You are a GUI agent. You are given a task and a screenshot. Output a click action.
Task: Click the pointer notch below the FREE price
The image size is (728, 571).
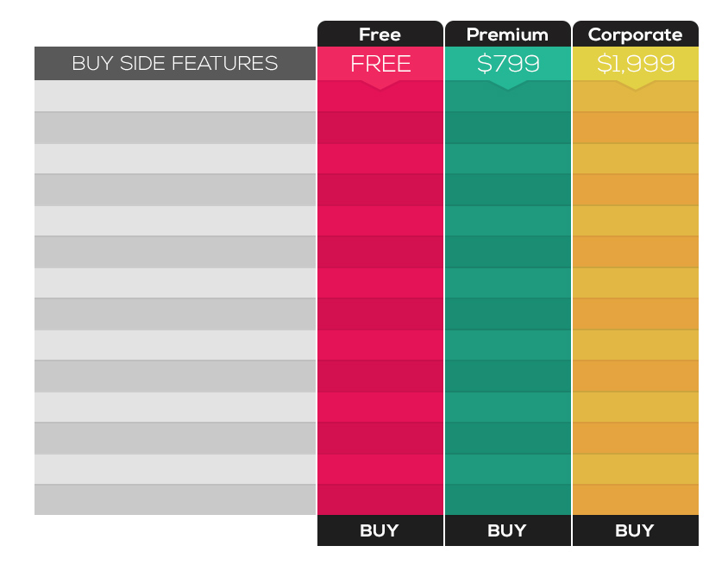pyautogui.click(x=380, y=85)
